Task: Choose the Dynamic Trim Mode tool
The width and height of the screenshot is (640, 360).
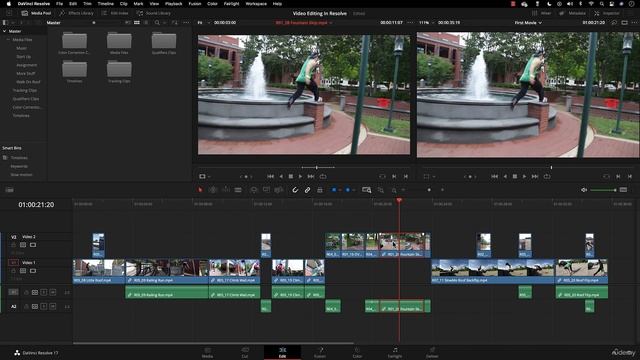Action: (226, 190)
